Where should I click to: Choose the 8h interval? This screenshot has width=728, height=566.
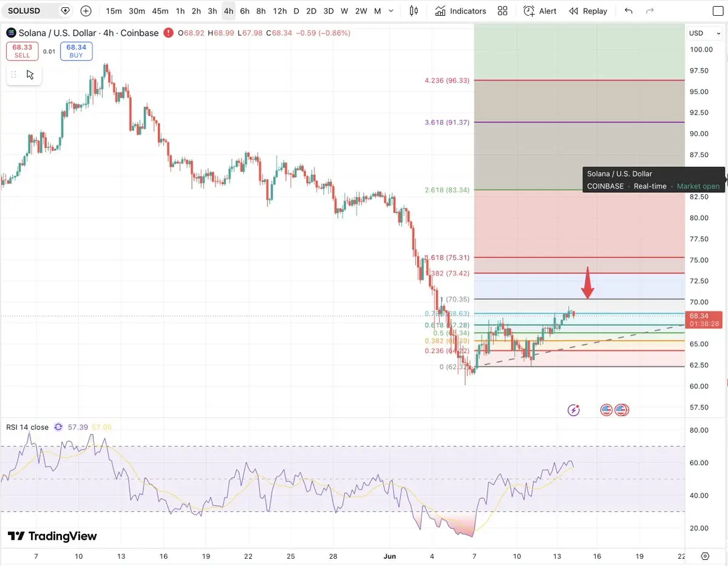[x=261, y=11]
